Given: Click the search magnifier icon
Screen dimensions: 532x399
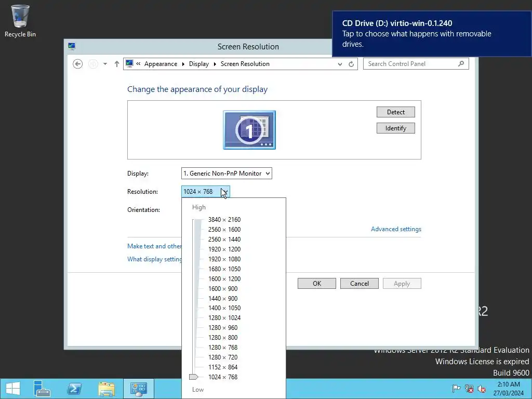Looking at the screenshot, I should click(x=461, y=63).
